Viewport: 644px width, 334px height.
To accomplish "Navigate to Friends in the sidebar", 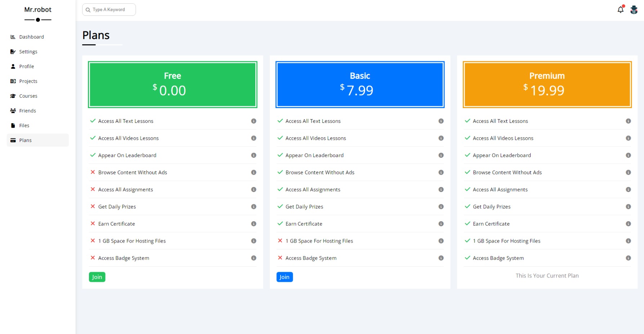I will point(27,111).
